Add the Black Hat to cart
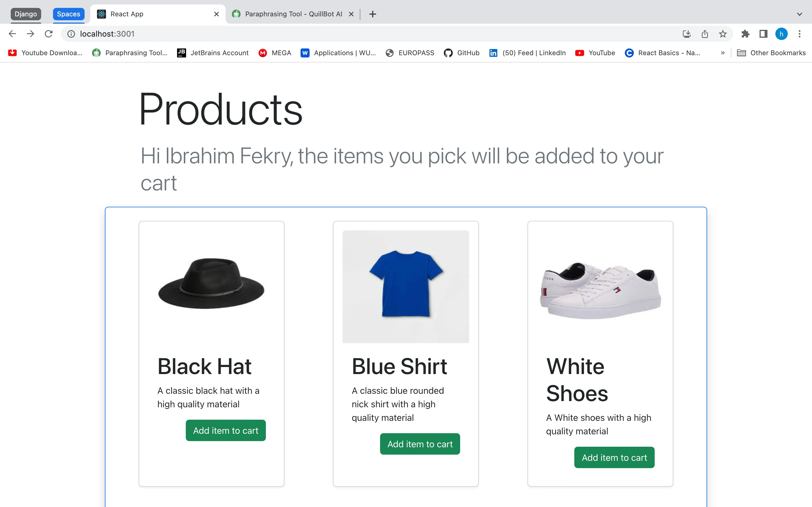The image size is (812, 507). 226,430
